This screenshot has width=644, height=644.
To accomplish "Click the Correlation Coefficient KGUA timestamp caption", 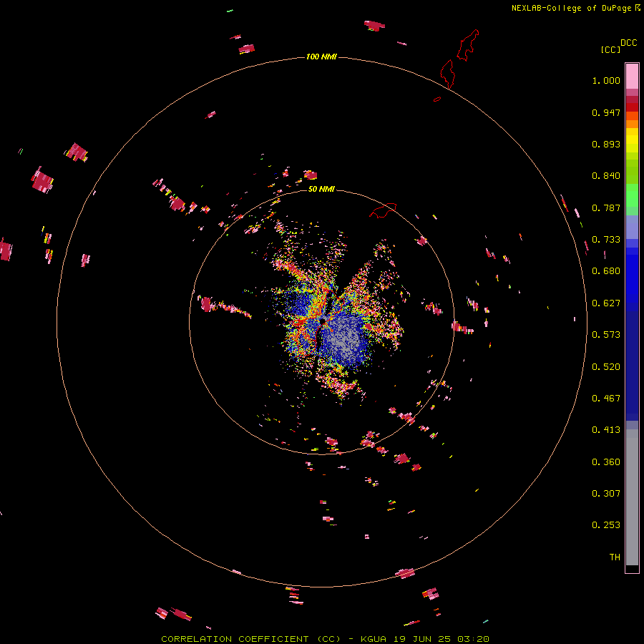I will pos(325,639).
